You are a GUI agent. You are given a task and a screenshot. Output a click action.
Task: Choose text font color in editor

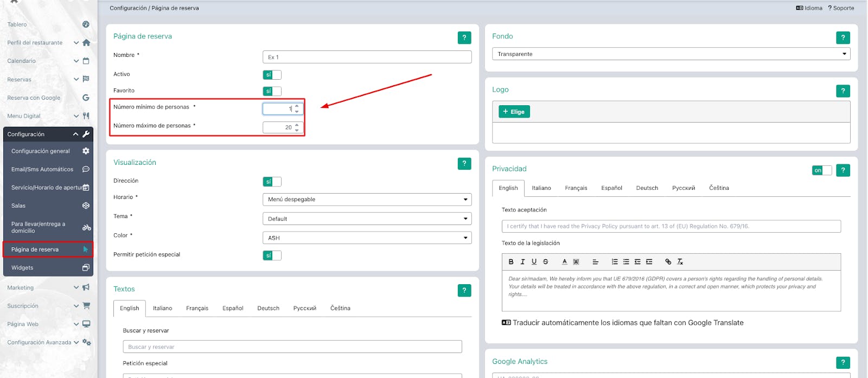(x=564, y=262)
